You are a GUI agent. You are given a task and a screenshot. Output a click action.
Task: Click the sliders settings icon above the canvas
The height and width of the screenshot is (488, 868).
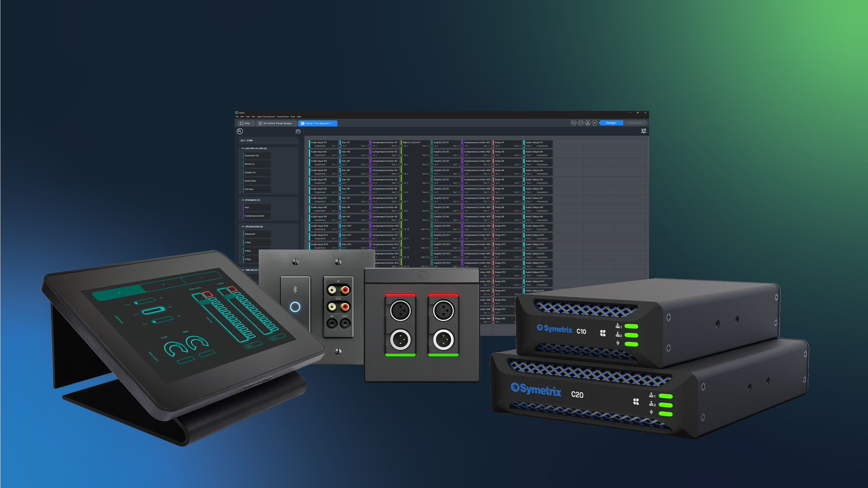[644, 132]
